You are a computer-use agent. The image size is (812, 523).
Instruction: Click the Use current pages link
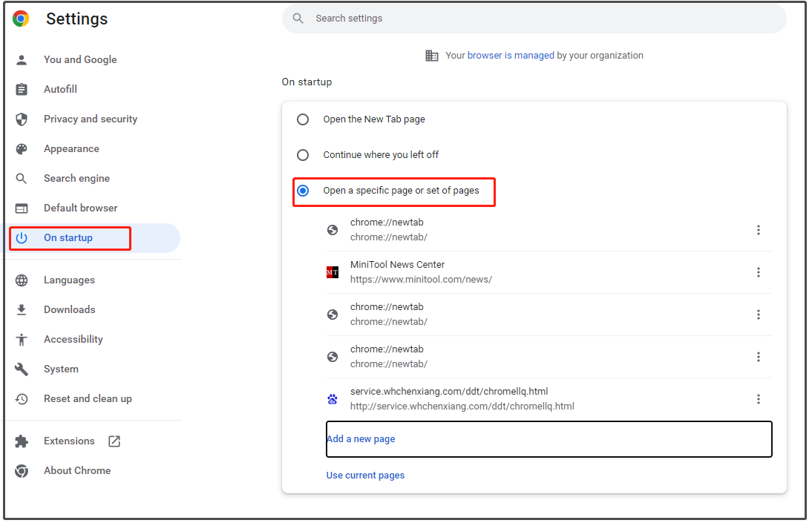pos(365,476)
